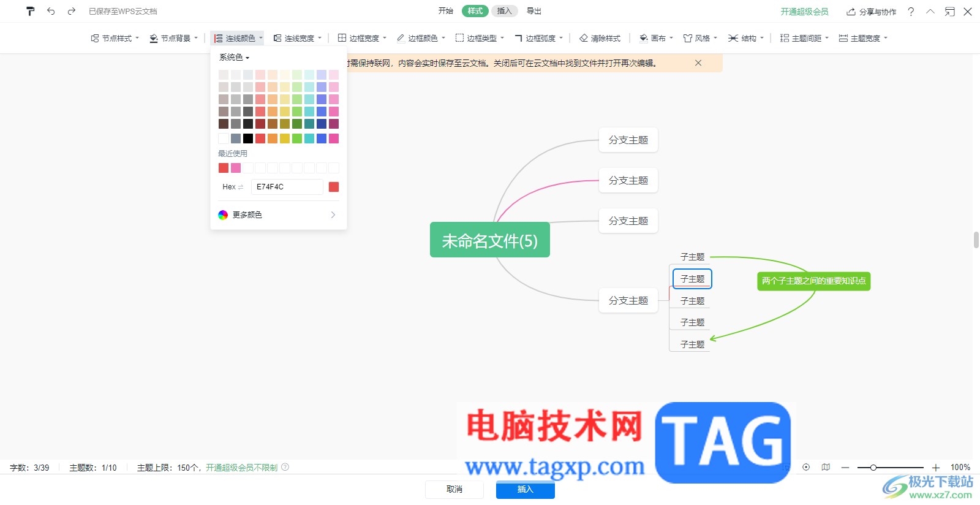Pick the white swatch in standard row
980x505 pixels.
pyautogui.click(x=224, y=139)
